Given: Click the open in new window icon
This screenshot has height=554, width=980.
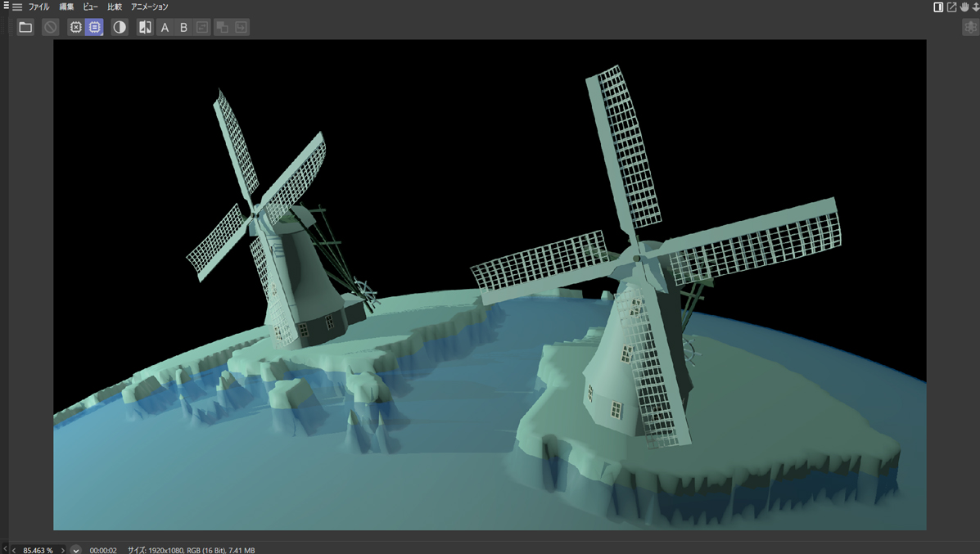Looking at the screenshot, I should tap(951, 7).
